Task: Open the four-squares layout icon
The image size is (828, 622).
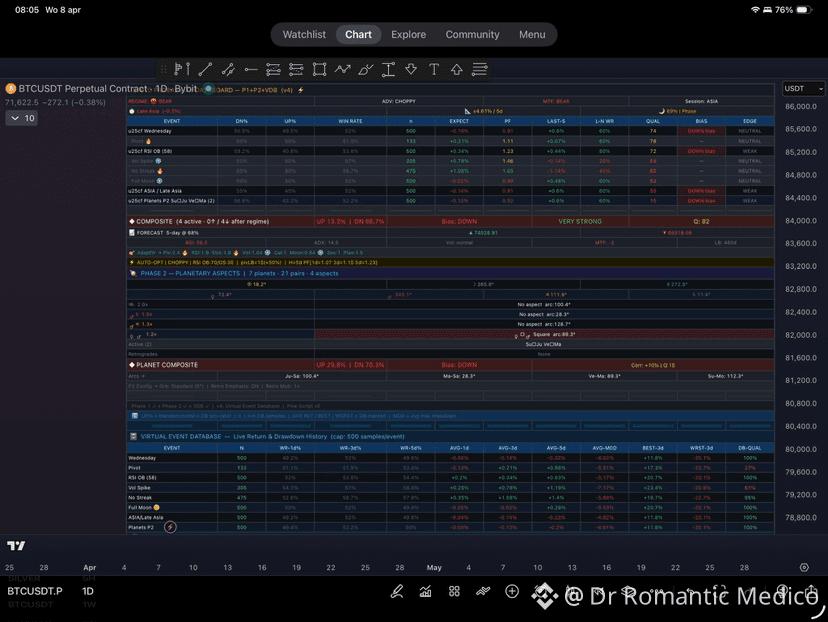Action: pos(454,591)
